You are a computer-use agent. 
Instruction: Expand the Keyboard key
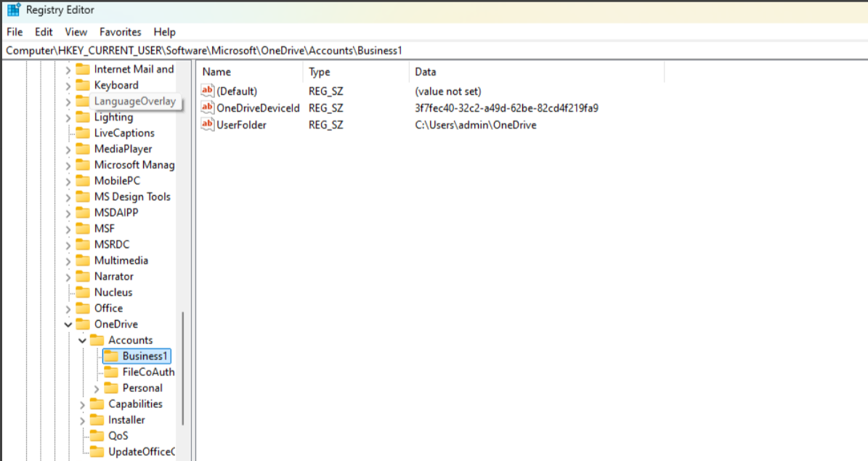(x=68, y=86)
